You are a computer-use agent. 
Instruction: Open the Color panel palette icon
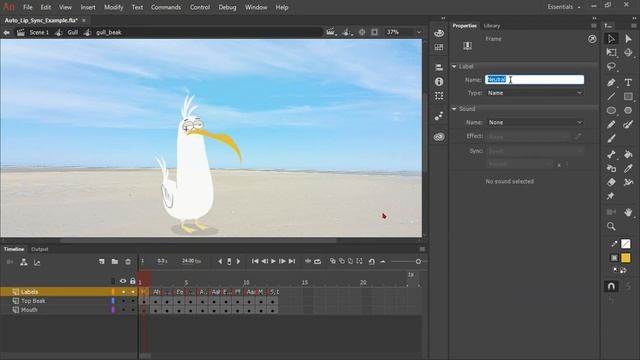tap(439, 33)
